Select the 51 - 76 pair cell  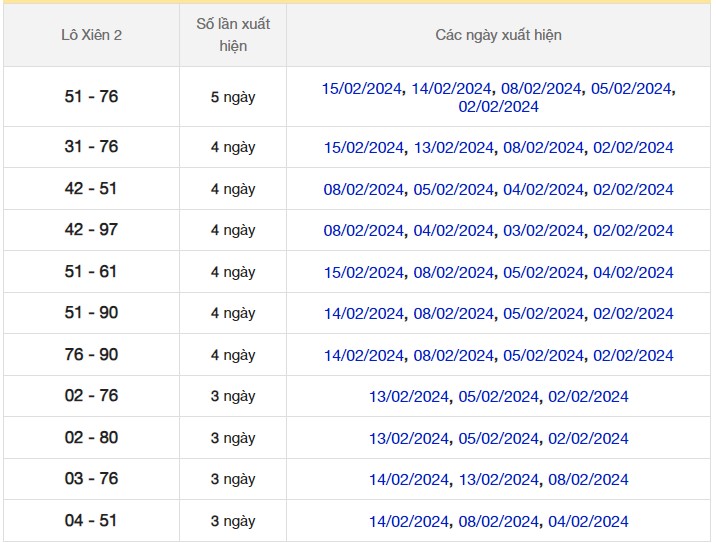point(92,97)
